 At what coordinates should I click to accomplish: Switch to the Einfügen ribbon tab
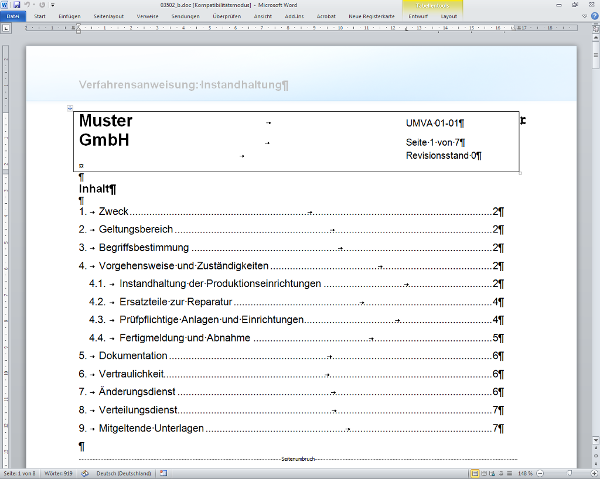[69, 16]
